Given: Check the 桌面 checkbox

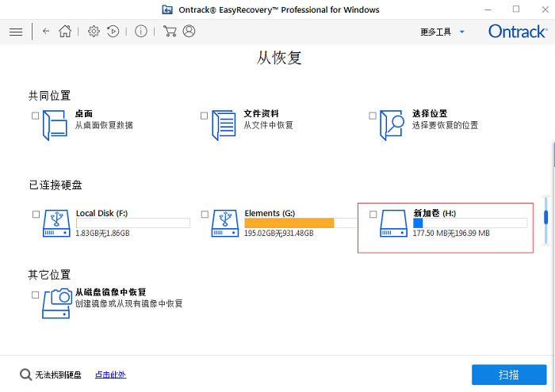Looking at the screenshot, I should click(x=35, y=116).
